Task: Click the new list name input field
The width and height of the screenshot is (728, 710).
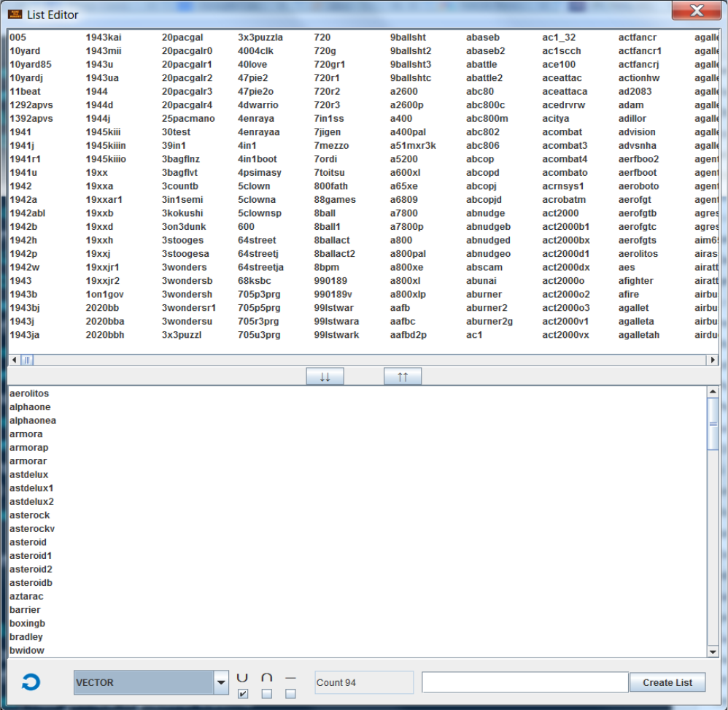Action: (x=524, y=682)
